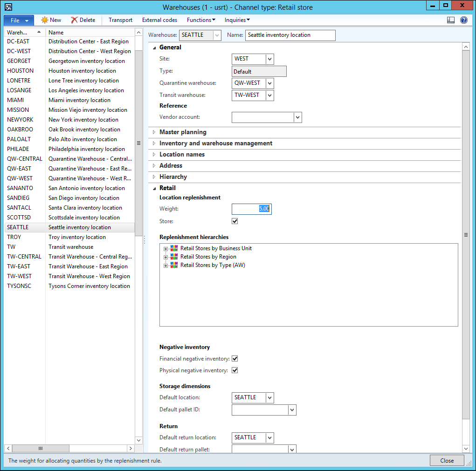The height and width of the screenshot is (471, 476).
Task: Click the application icon in title bar
Action: [x=8, y=7]
